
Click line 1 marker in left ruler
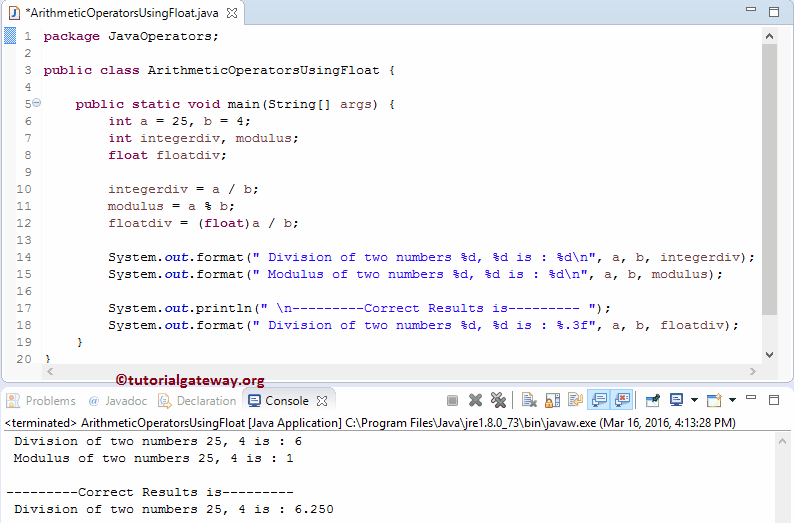pyautogui.click(x=10, y=36)
